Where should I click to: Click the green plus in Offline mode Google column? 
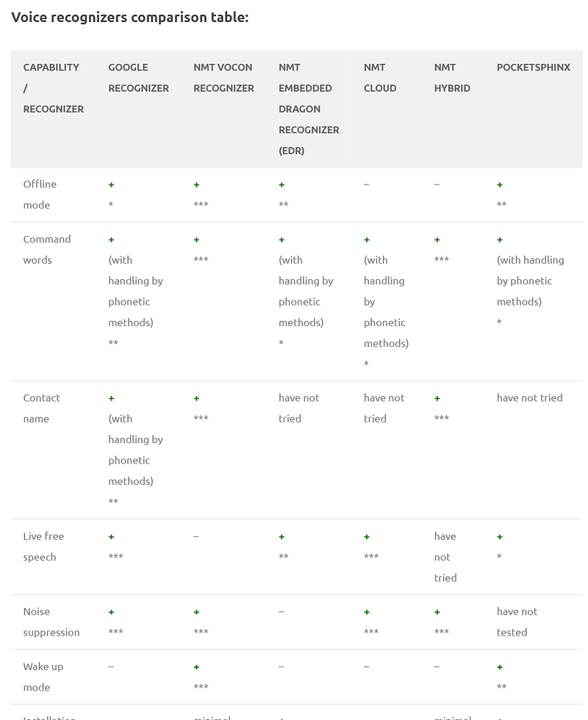[x=111, y=184]
